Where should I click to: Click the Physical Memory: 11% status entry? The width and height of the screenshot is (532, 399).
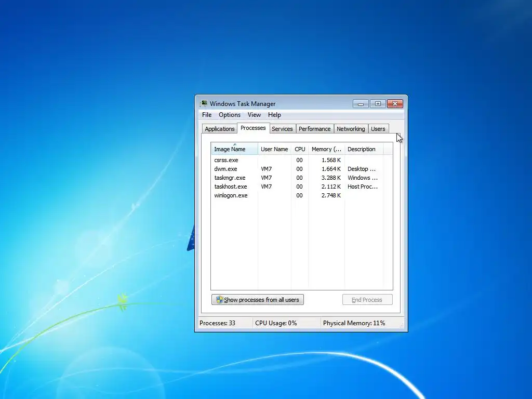tap(354, 323)
